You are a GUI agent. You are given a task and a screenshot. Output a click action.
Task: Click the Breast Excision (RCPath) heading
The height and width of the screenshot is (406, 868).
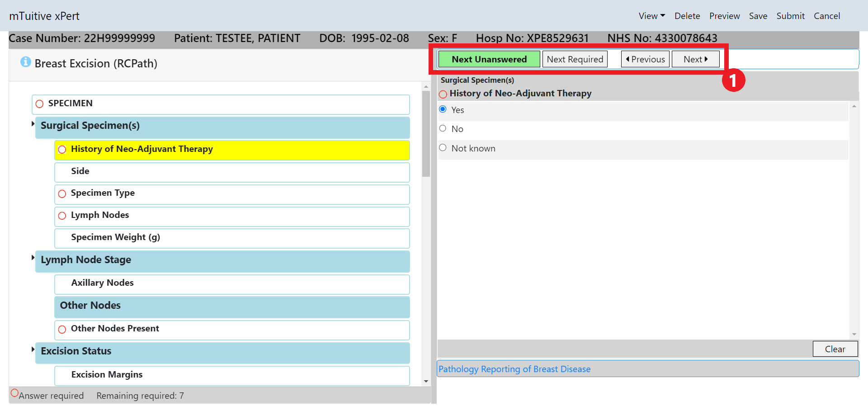pyautogui.click(x=96, y=63)
